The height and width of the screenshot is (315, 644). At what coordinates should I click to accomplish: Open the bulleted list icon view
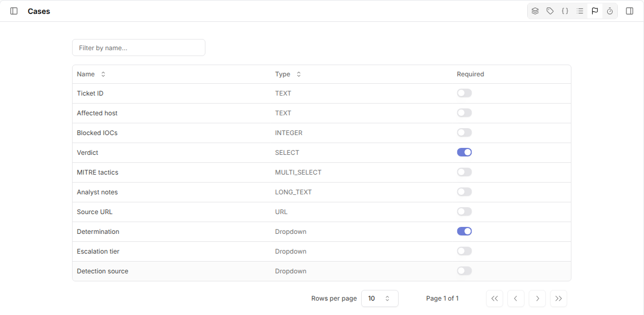pyautogui.click(x=580, y=11)
